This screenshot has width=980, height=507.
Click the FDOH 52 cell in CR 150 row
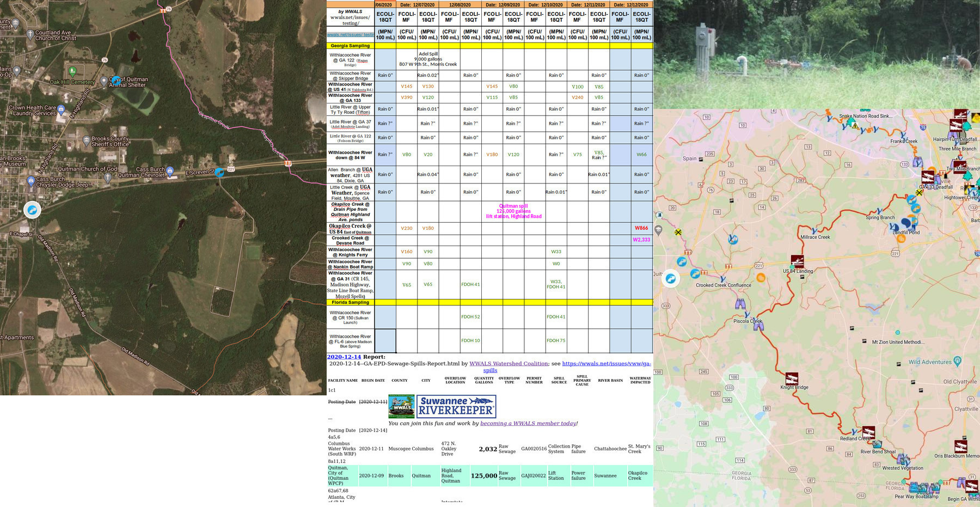click(x=470, y=317)
